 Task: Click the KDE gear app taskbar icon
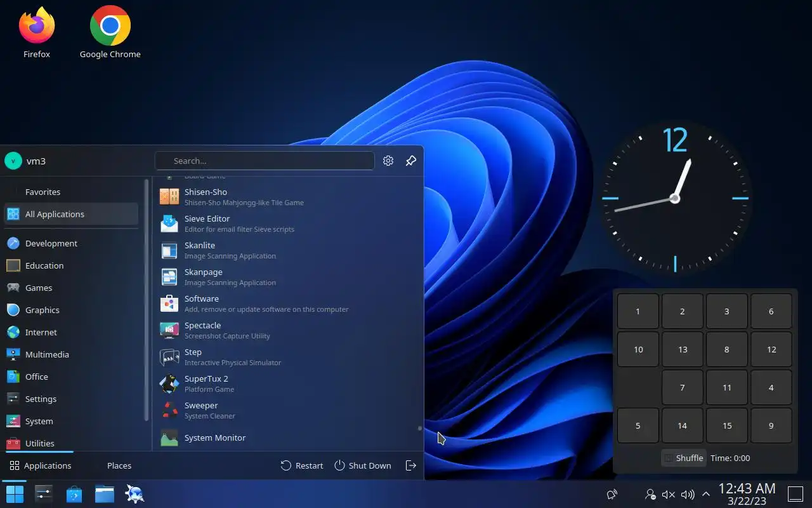tap(135, 493)
